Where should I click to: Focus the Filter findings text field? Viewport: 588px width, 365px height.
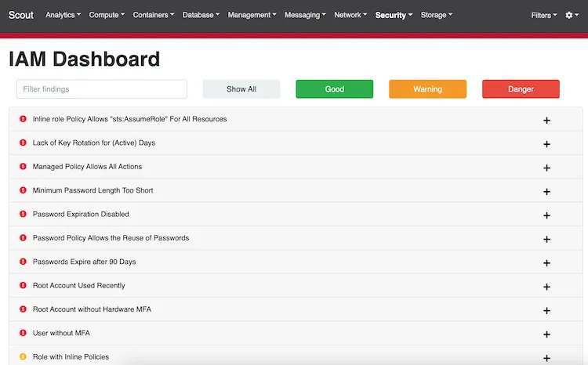(x=102, y=89)
